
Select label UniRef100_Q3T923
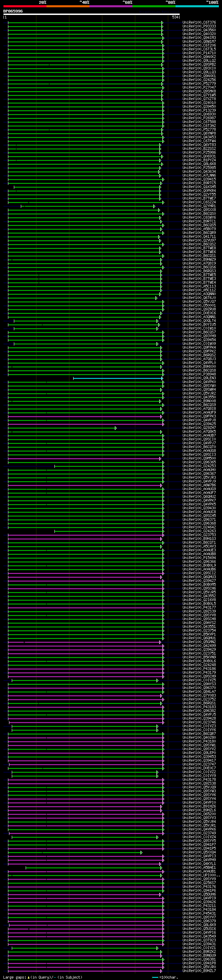tap(199, 940)
